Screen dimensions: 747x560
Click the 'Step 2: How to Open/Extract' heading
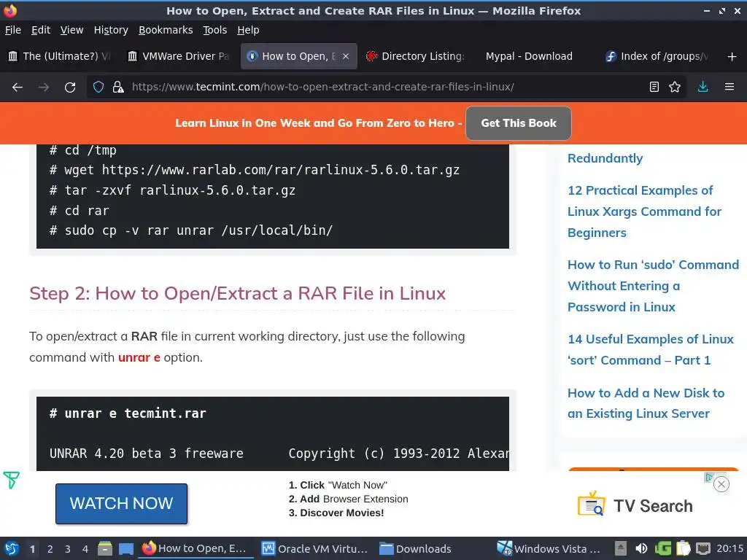(237, 293)
